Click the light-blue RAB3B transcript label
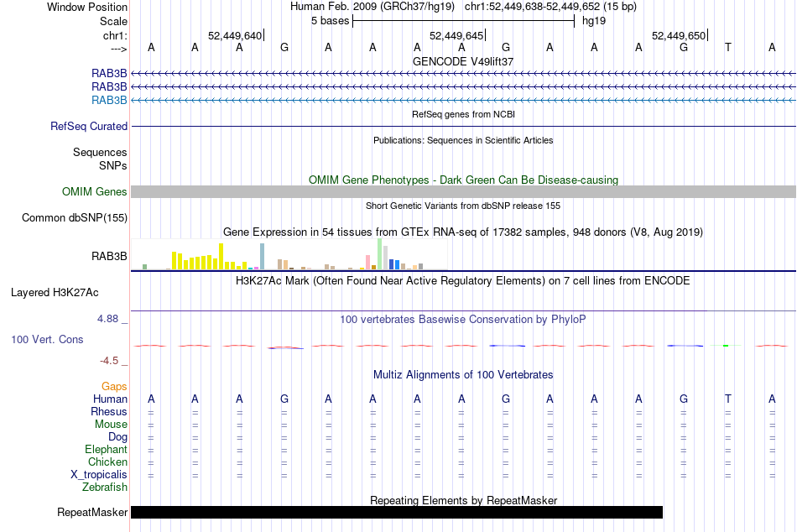 pyautogui.click(x=109, y=100)
